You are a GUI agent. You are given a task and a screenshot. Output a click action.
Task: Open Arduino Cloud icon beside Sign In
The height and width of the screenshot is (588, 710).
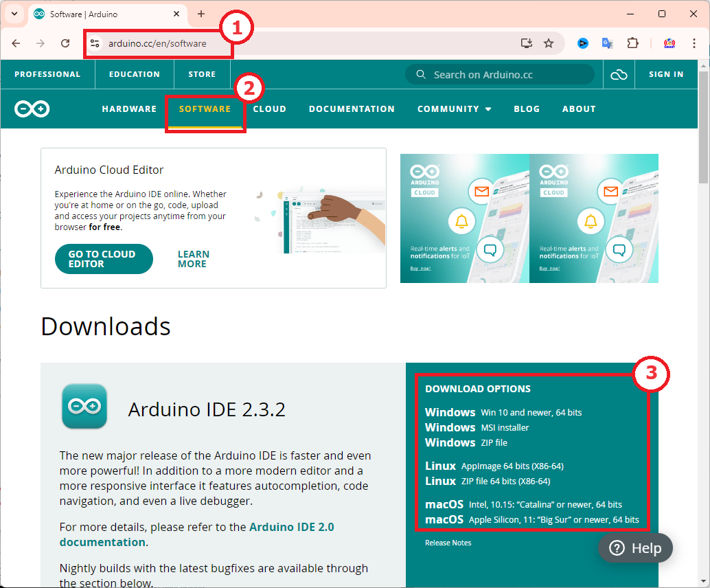coord(619,74)
